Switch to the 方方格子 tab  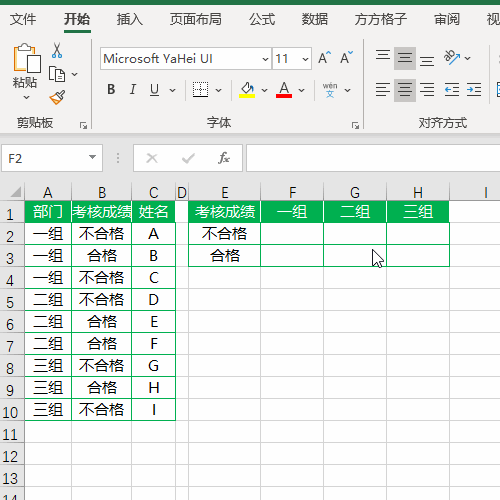tap(381, 19)
